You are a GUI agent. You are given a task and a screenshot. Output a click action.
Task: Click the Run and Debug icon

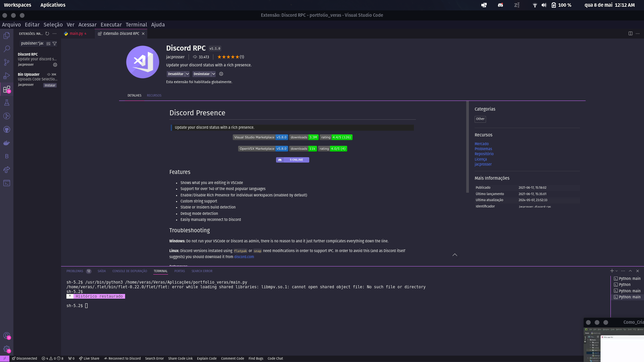coord(6,75)
